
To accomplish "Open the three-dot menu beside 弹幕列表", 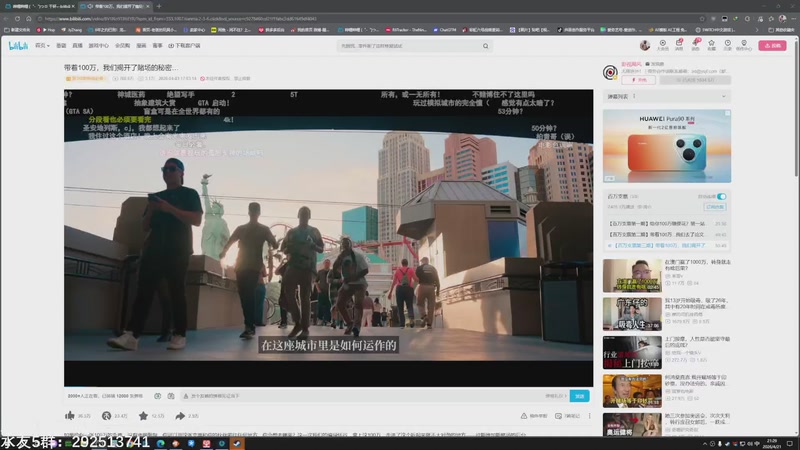I will pos(634,96).
